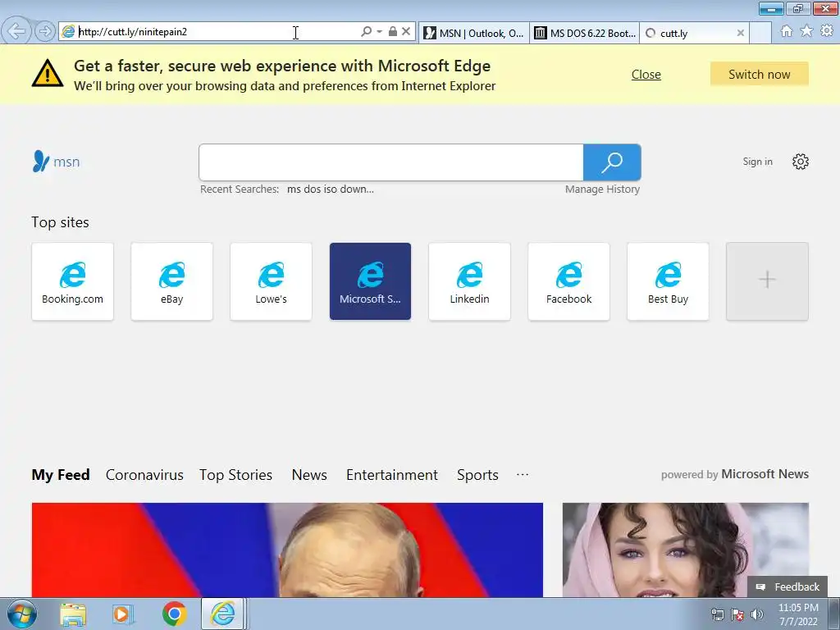Screen dimensions: 840x630
Task: Switch to the MSN | Outlook tab
Action: pos(473,33)
